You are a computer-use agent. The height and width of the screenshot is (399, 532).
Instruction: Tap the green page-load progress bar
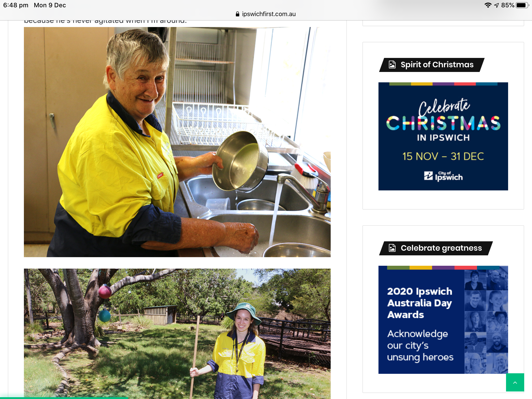tap(64, 398)
